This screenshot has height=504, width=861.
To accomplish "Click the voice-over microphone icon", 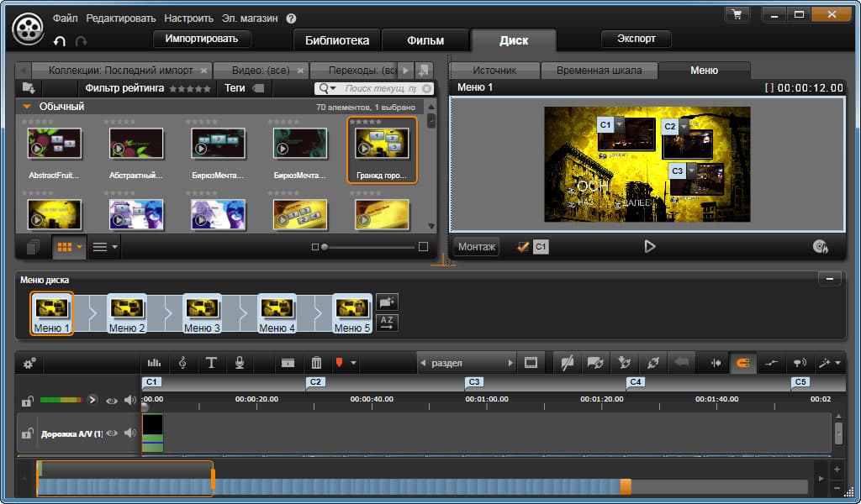I will [x=240, y=363].
